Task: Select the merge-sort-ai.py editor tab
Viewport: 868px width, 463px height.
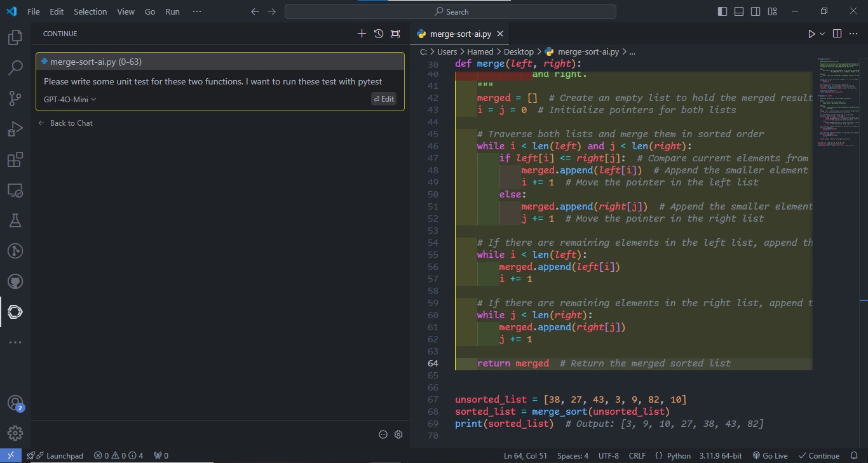Action: 460,34
